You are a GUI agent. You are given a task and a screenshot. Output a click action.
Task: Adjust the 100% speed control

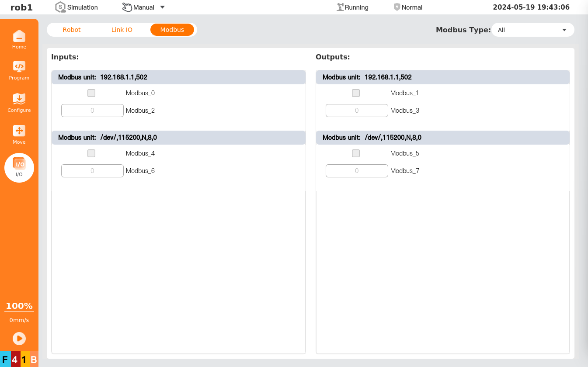[x=19, y=306]
